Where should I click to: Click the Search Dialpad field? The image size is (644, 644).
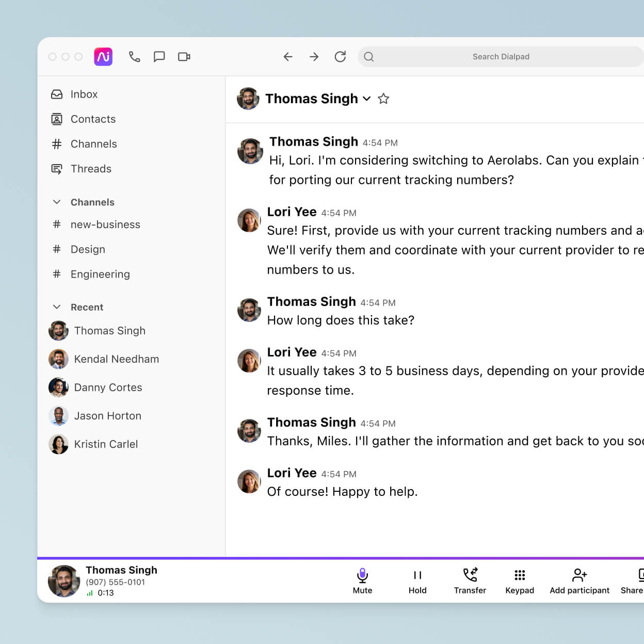[501, 57]
